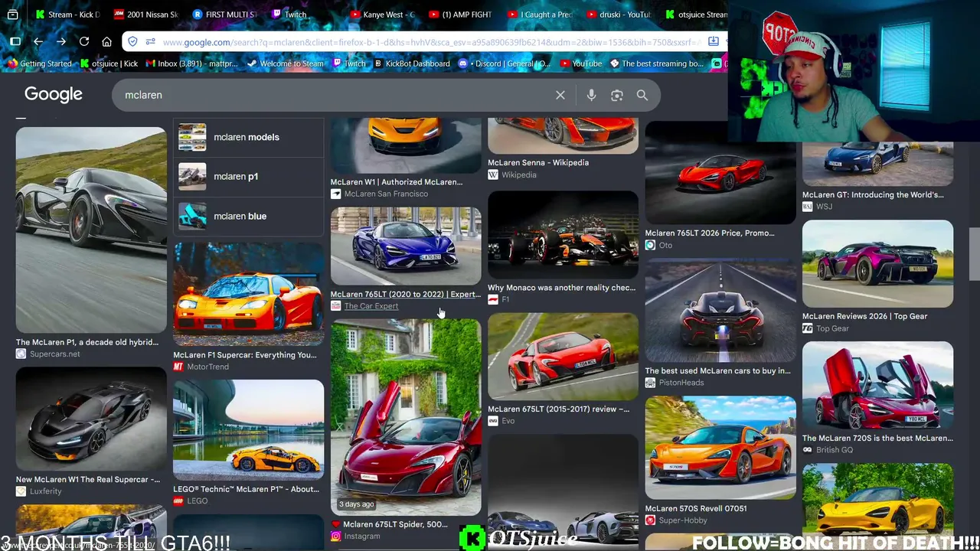Viewport: 980px width, 551px height.
Task: Open the 'otsjuice | Kick' bookmark
Action: 109,64
